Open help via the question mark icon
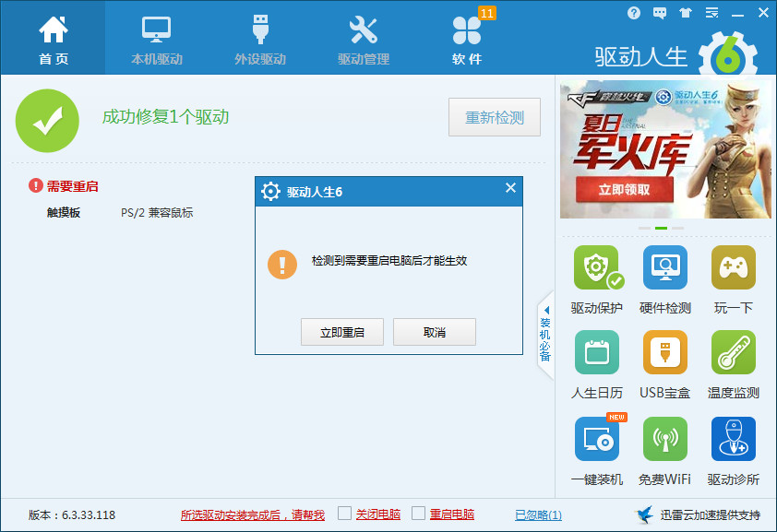Viewport: 777px width, 532px height. coord(634,12)
